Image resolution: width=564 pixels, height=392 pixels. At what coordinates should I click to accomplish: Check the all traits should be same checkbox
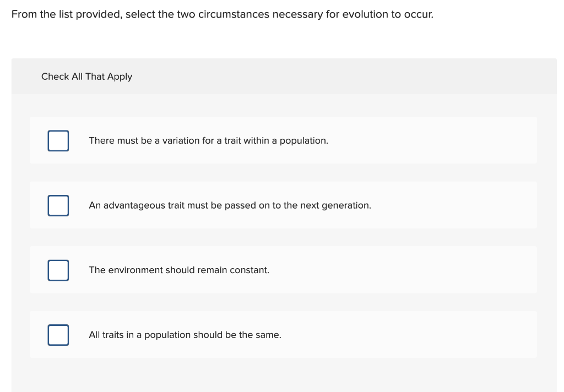pos(58,335)
